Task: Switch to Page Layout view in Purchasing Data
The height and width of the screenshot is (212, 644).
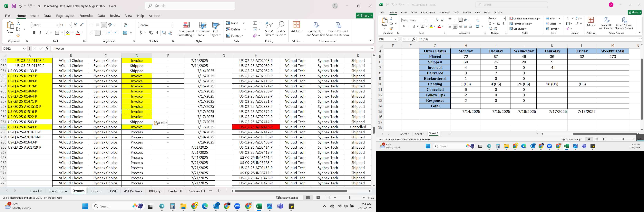Action: coord(318,197)
